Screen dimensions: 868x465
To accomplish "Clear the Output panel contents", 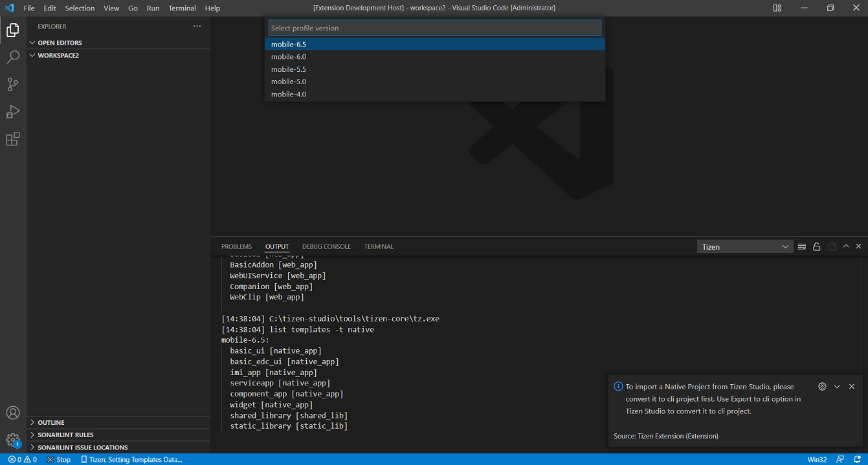I will [802, 246].
